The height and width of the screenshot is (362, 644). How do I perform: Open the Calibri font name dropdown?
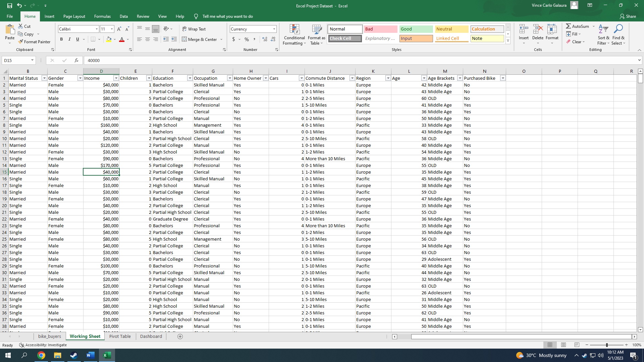click(97, 29)
